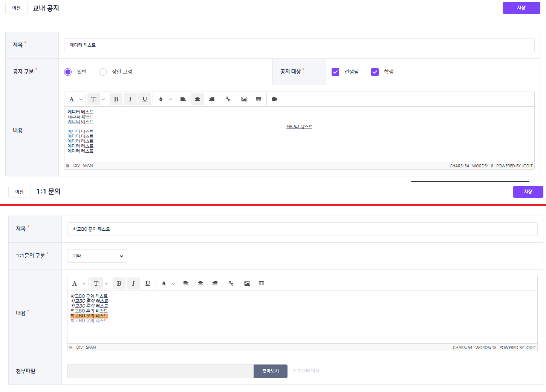Expand font family dropdown in 1:1 문의 editor

84,284
